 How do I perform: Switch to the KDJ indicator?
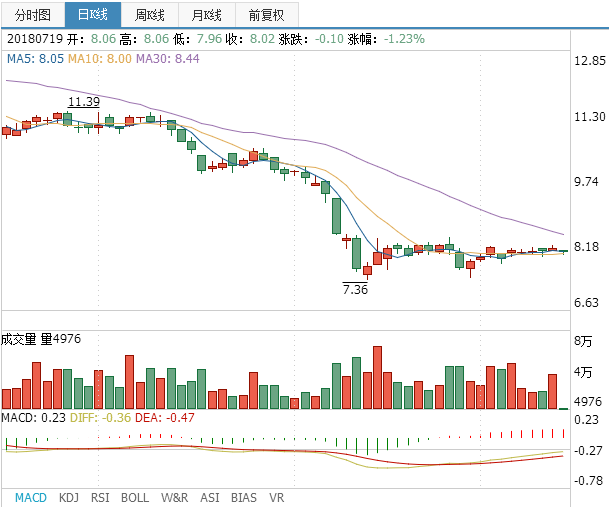pyautogui.click(x=69, y=498)
